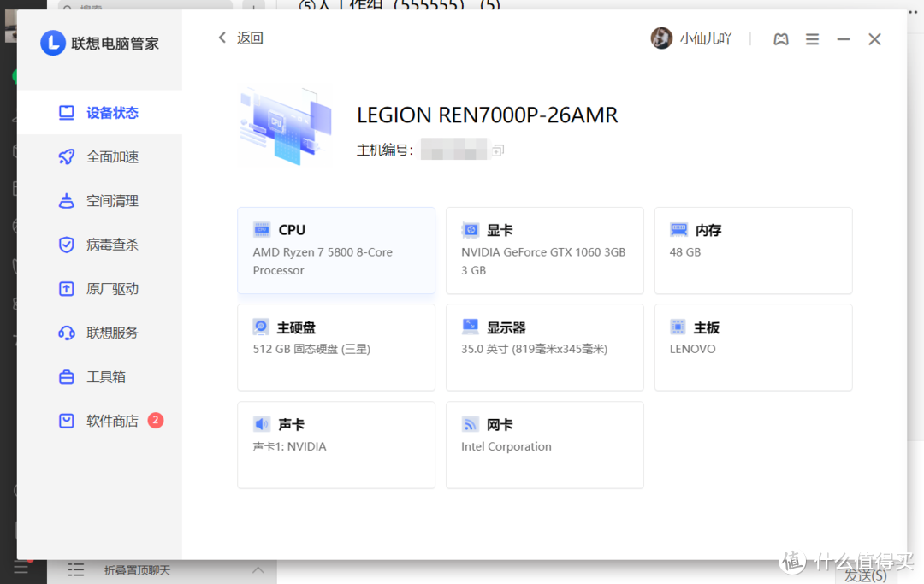Click the list icon beside 折叠置顶聊天
Viewport: 924px width, 584px height.
75,569
